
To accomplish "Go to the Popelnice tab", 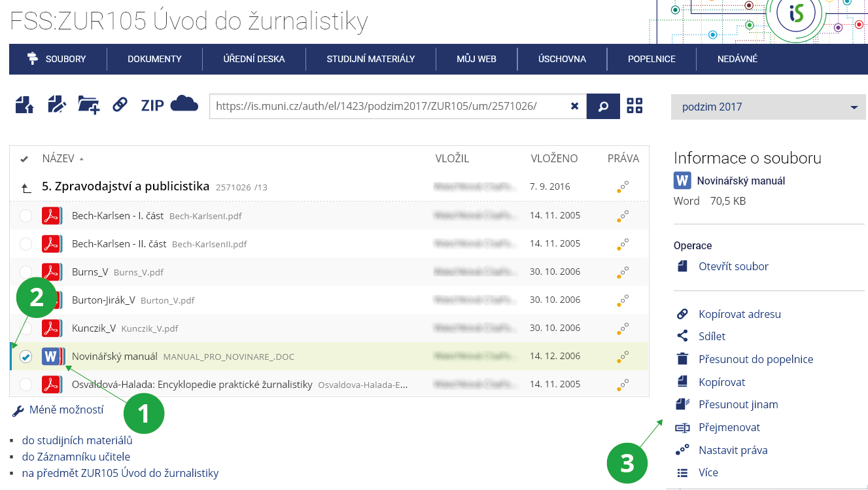I will click(x=651, y=59).
